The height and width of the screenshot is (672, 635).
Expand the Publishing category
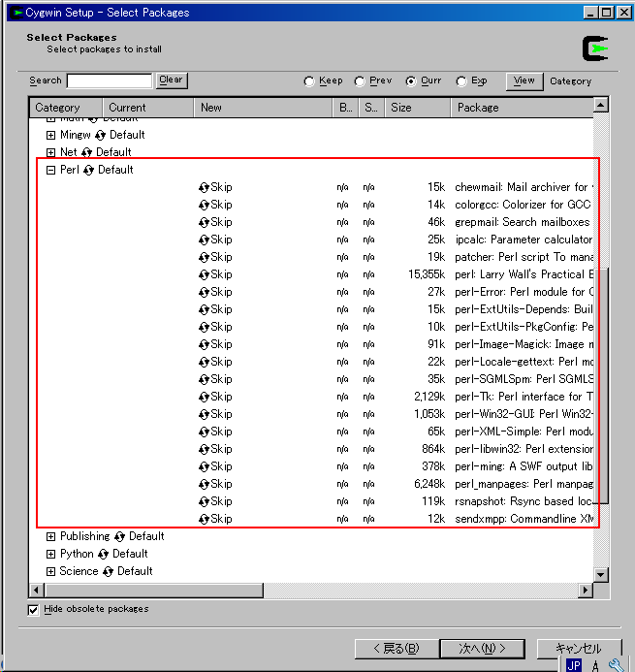51,536
